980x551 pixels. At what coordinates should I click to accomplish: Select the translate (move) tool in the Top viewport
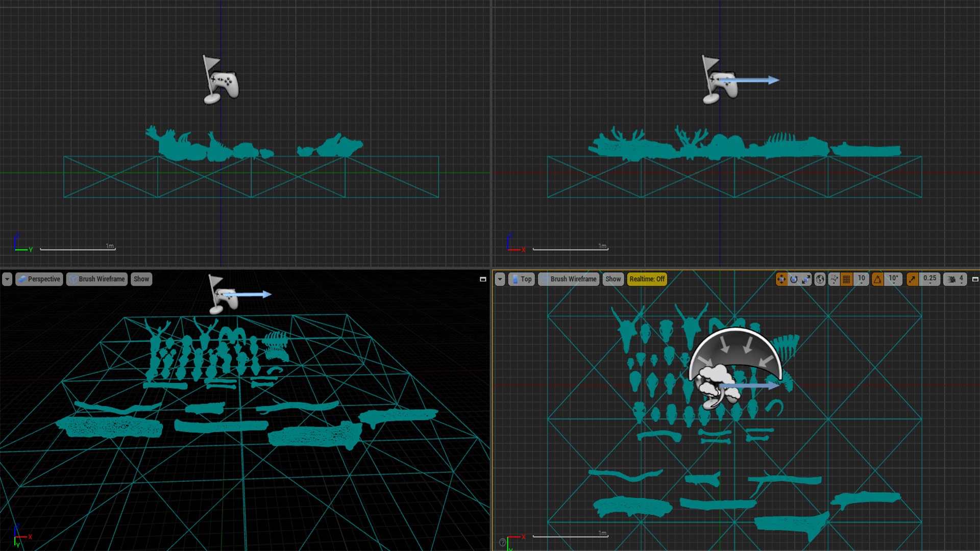coord(781,279)
